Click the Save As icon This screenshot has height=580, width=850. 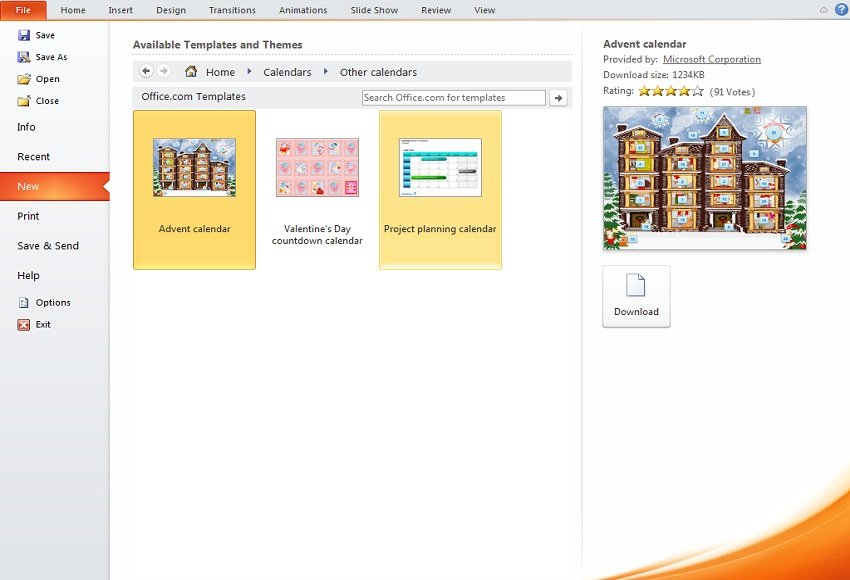24,57
